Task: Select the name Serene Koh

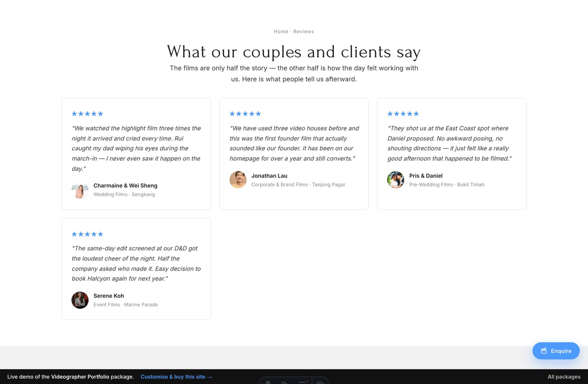Action: click(109, 296)
